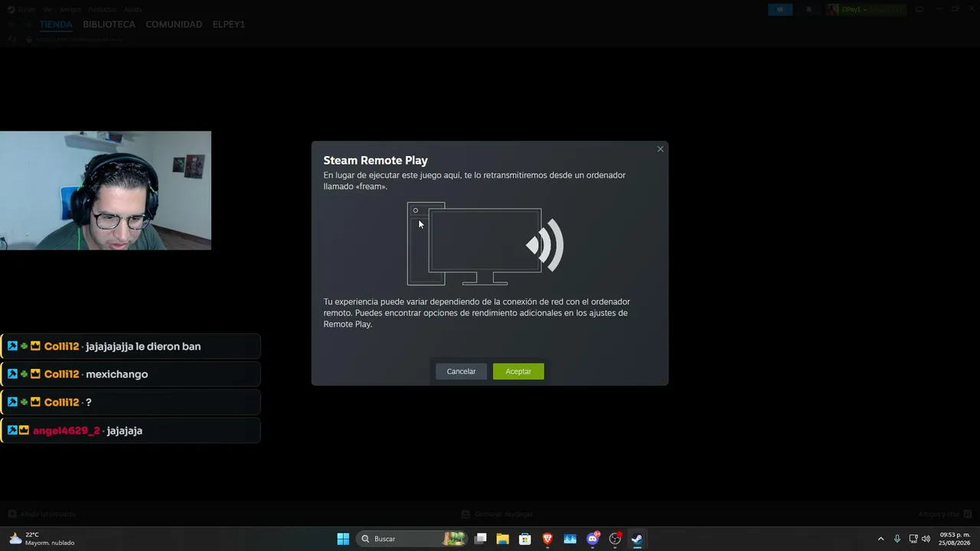Click Colli12's '?' chat message
The image size is (980, 551).
[x=130, y=403]
